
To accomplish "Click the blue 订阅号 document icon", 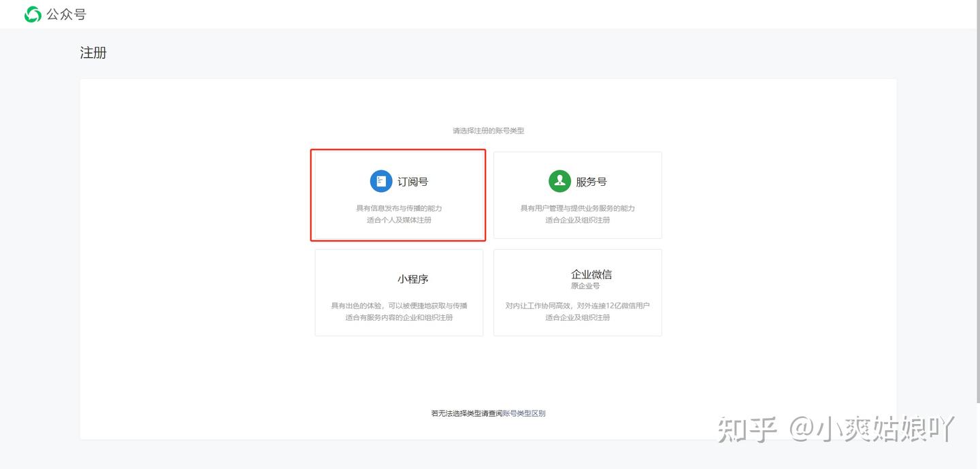I will click(x=381, y=181).
